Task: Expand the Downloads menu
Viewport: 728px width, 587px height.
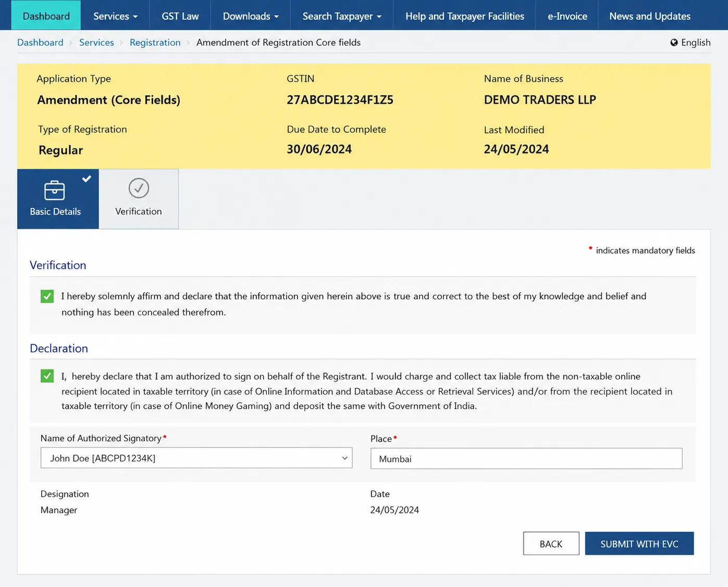Action: point(251,16)
